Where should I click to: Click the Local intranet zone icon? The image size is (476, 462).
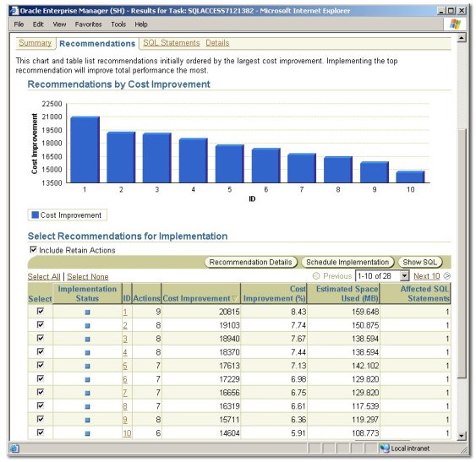click(x=385, y=448)
